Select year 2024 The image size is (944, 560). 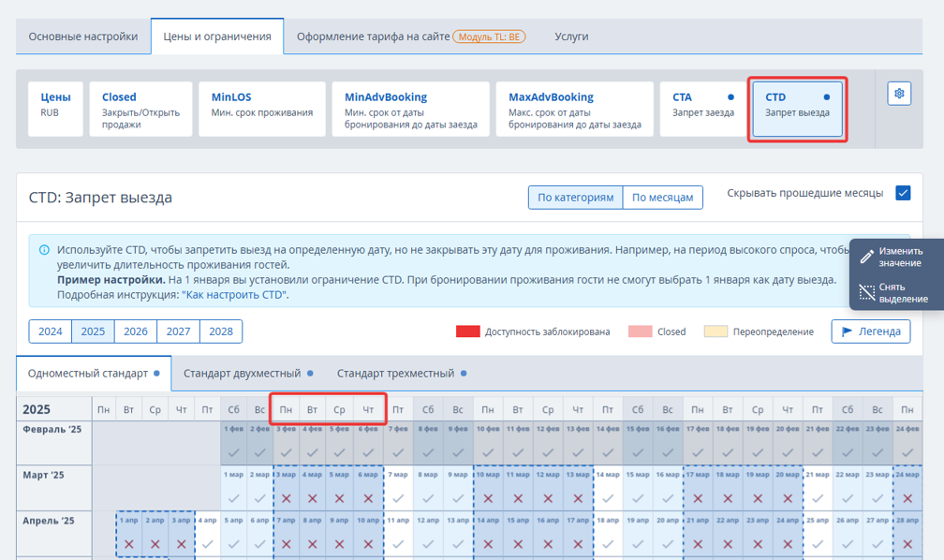(51, 332)
